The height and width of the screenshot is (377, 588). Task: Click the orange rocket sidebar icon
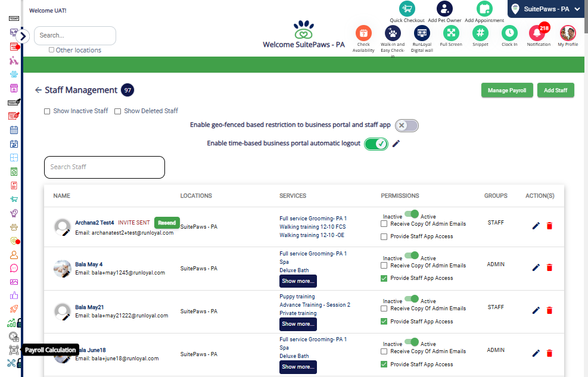14,309
